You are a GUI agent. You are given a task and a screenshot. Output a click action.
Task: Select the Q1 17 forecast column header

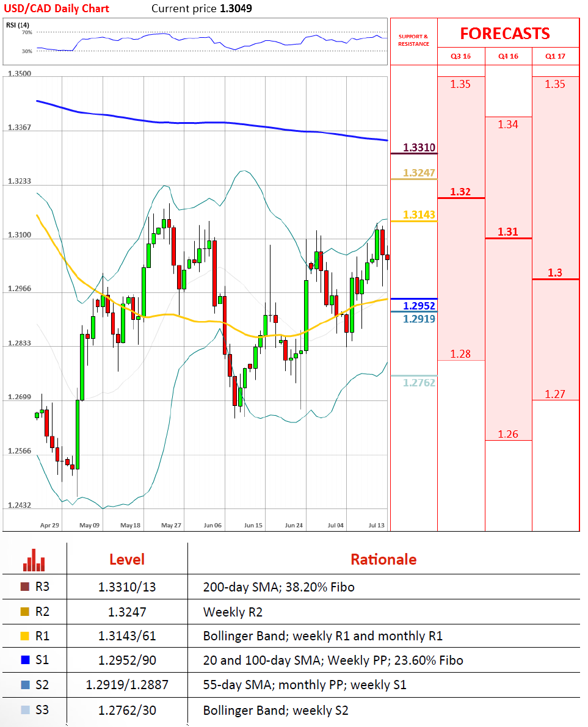point(555,57)
